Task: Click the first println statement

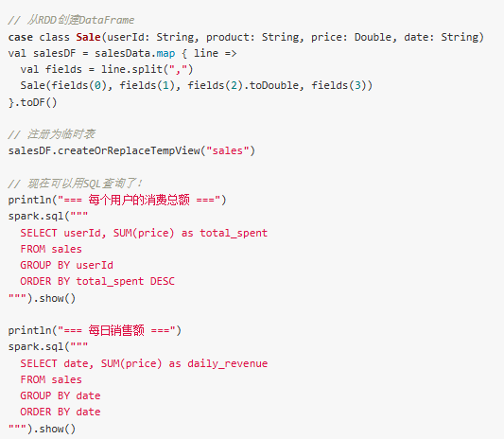Action: coord(117,200)
